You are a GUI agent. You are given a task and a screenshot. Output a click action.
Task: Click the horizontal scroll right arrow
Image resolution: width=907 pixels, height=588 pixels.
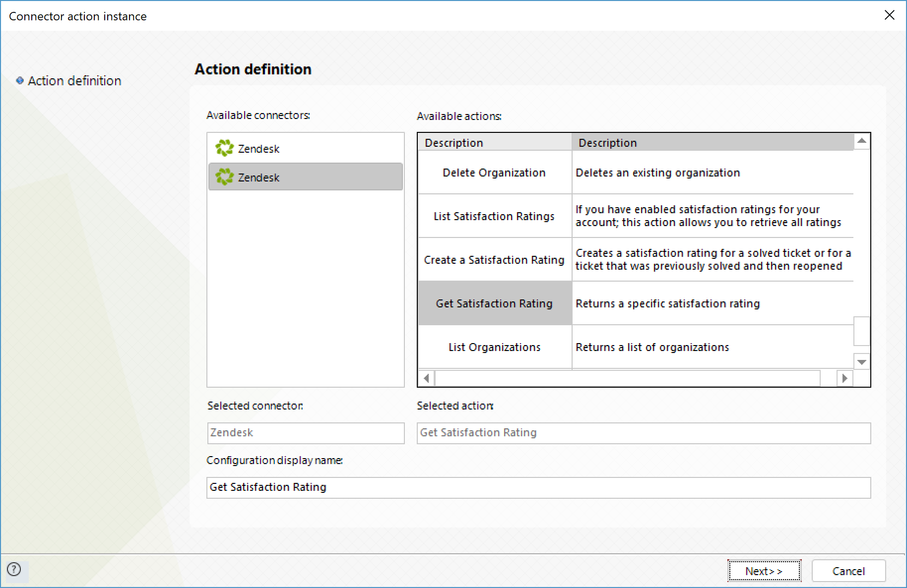click(x=844, y=378)
